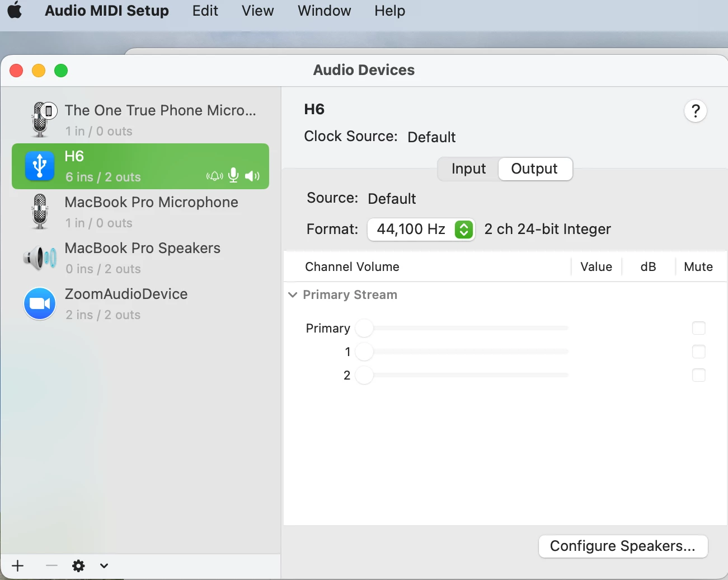Click the 'Clock Source:' label
Screen dimensions: 728x580
[351, 136]
